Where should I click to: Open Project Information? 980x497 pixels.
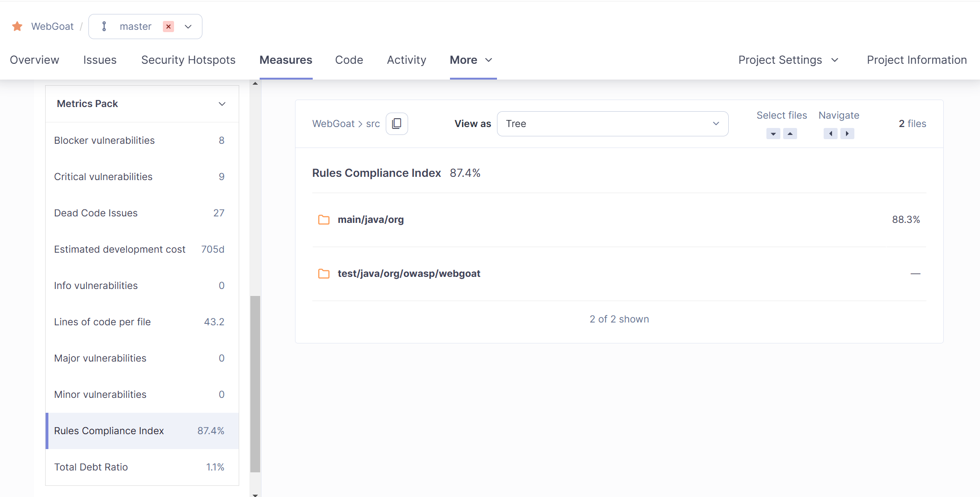pos(917,60)
